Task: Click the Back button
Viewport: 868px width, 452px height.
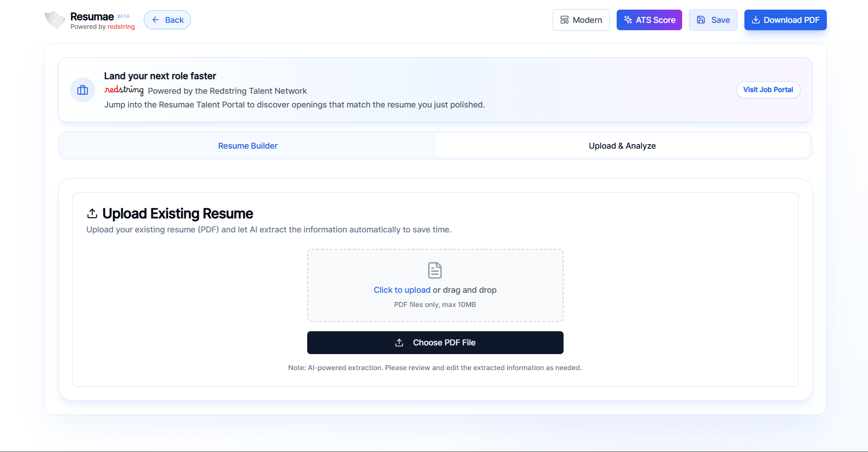Action: point(167,20)
